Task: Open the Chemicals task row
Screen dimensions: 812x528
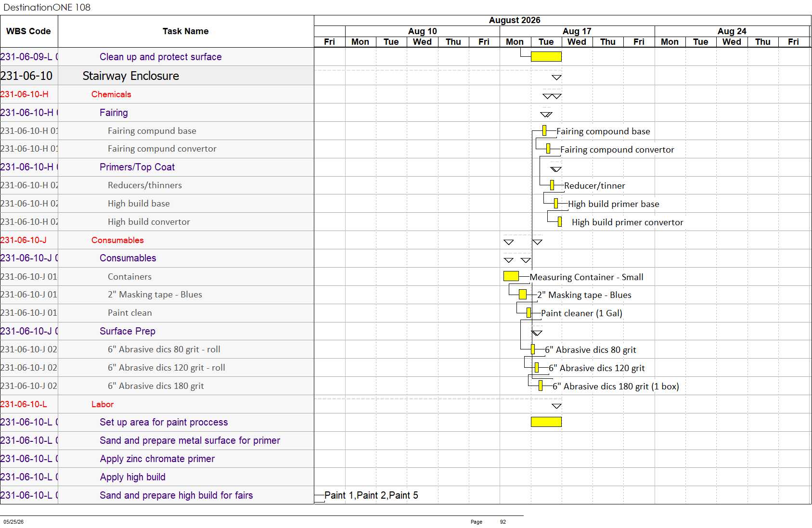Action: click(x=157, y=94)
